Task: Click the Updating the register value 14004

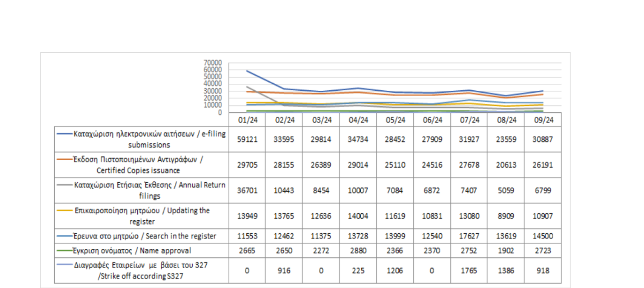Action: tap(358, 216)
